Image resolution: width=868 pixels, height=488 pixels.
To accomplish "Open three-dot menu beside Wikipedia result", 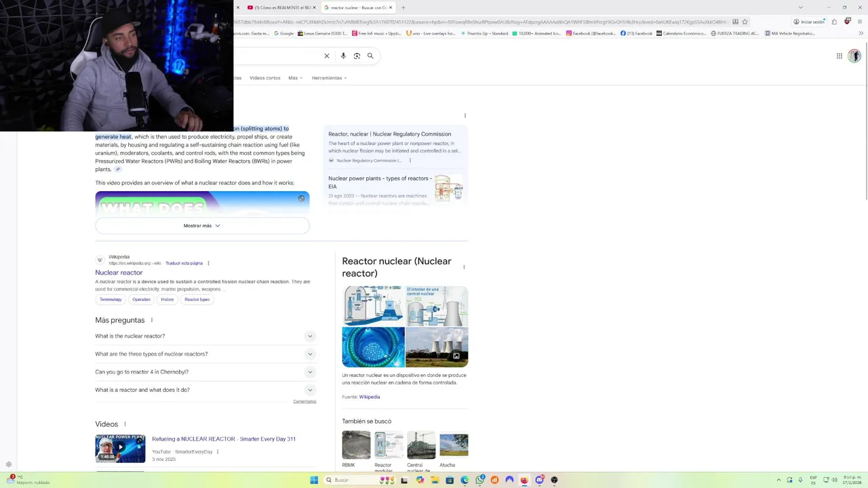I will [208, 263].
